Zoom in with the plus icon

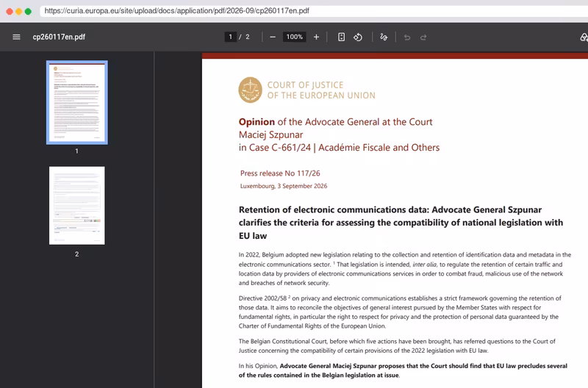[316, 37]
